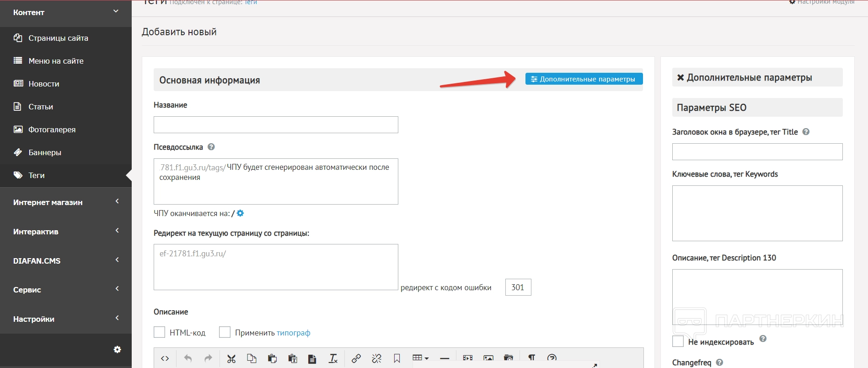Screen dimensions: 868x368
Task: Click the sidebar settings gear icon
Action: coord(117,349)
